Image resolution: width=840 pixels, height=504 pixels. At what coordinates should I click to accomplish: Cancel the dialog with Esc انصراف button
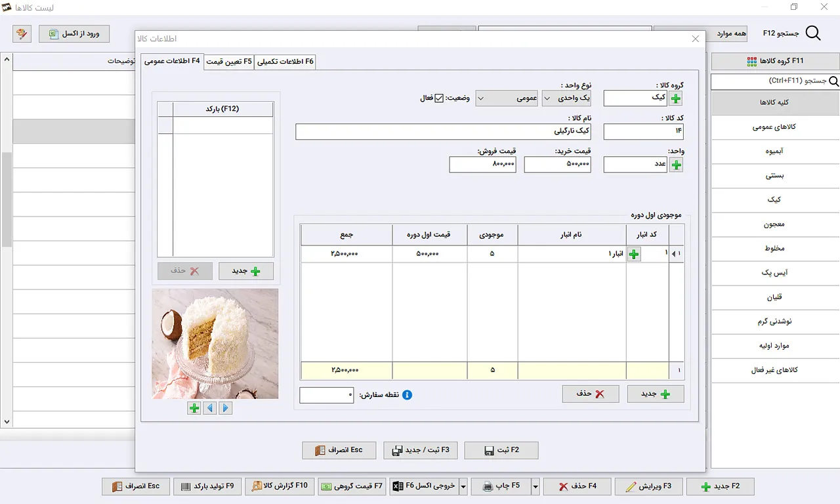[x=339, y=450]
